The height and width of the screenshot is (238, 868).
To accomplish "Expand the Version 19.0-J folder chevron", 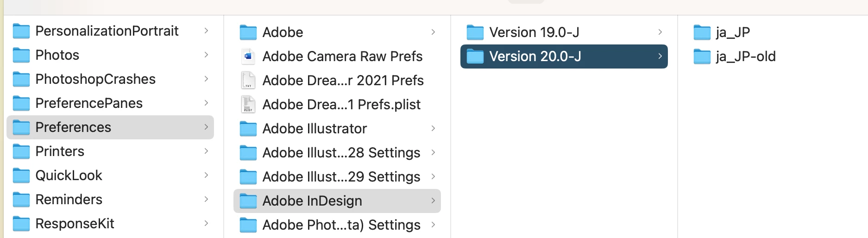I will point(660,32).
